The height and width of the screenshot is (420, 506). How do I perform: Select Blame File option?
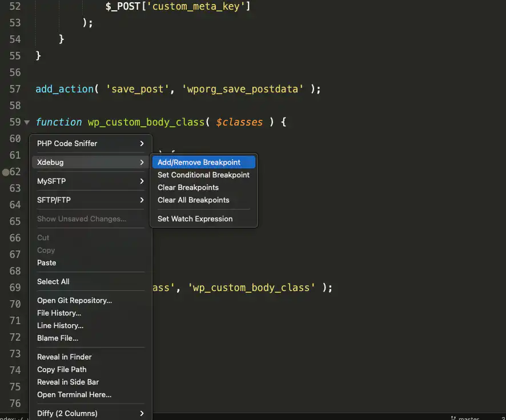click(58, 338)
